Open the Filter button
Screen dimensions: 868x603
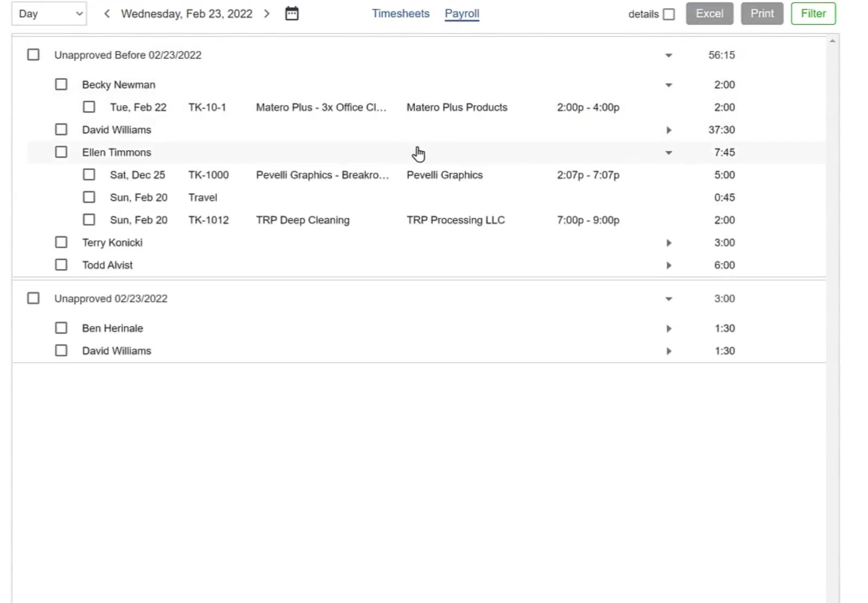click(x=813, y=14)
